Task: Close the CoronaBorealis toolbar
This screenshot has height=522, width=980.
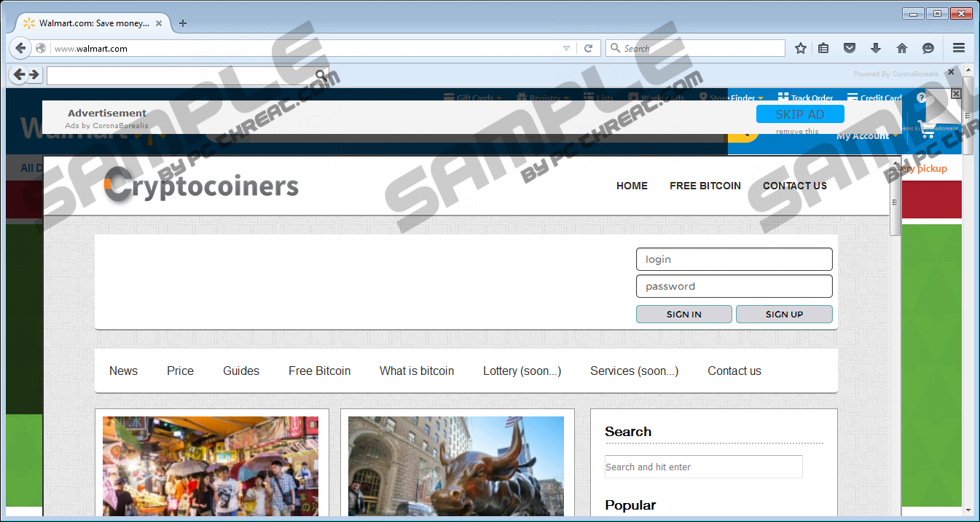Action: point(950,72)
